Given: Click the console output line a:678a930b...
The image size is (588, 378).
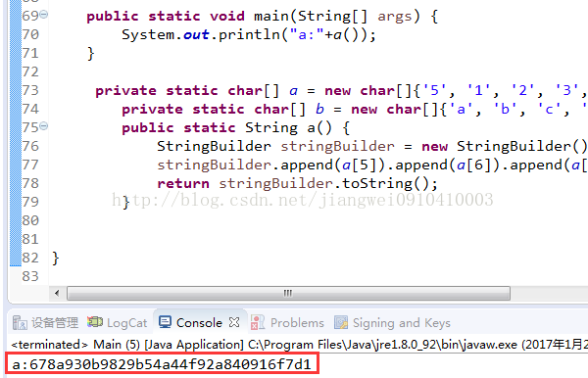Looking at the screenshot, I should pyautogui.click(x=162, y=363).
